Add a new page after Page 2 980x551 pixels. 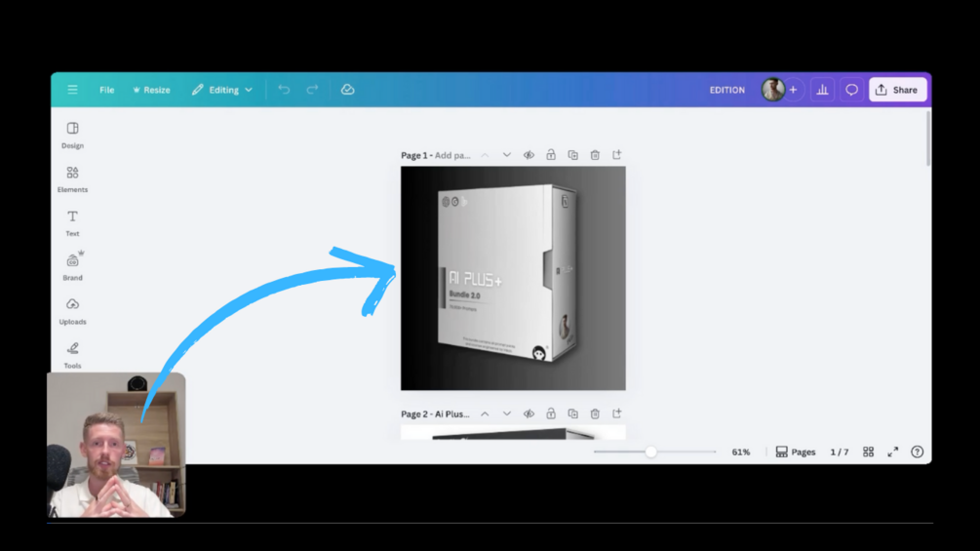pos(617,413)
